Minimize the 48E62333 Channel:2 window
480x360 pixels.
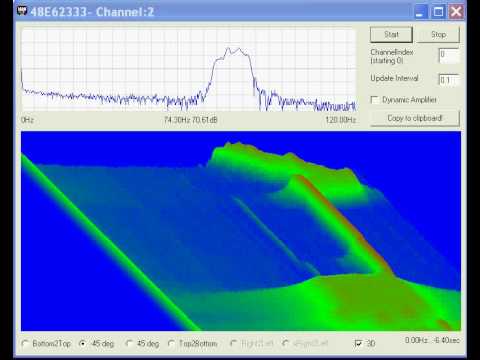click(x=420, y=12)
